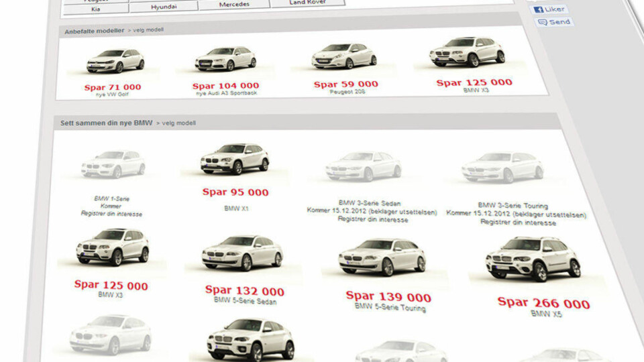Open the Kia brand tab
The image size is (644, 362).
coord(96,9)
